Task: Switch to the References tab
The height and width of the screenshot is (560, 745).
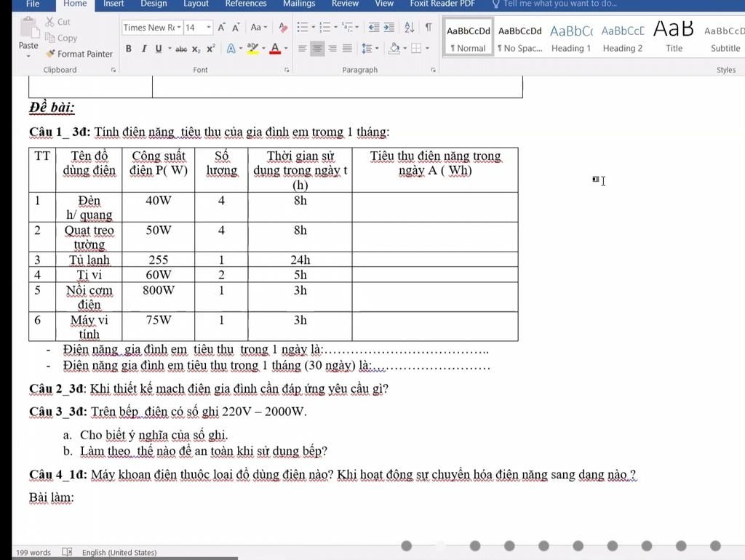Action: (x=246, y=4)
